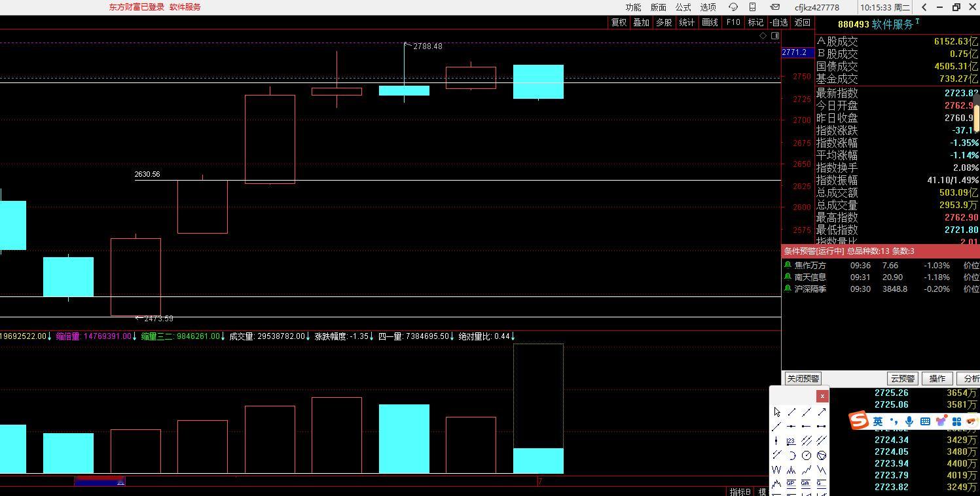980x496 pixels.
Task: Select the ray line drawing tool
Action: point(776,427)
